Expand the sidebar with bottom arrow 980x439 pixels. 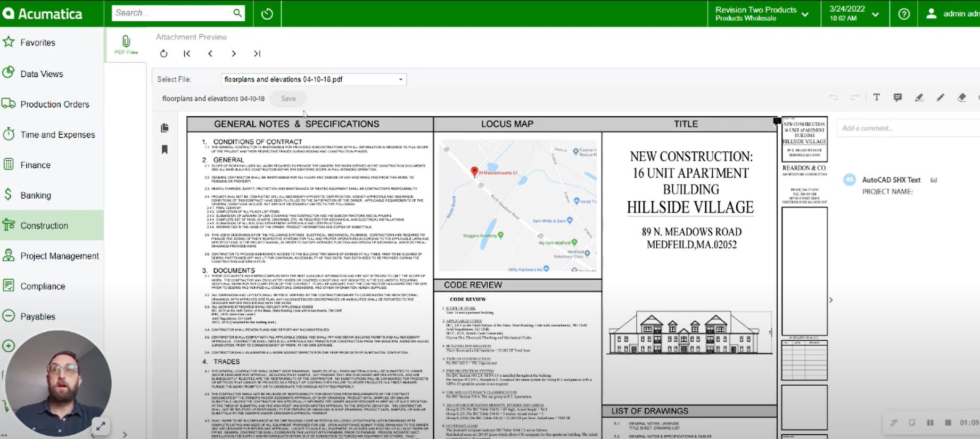point(125,435)
